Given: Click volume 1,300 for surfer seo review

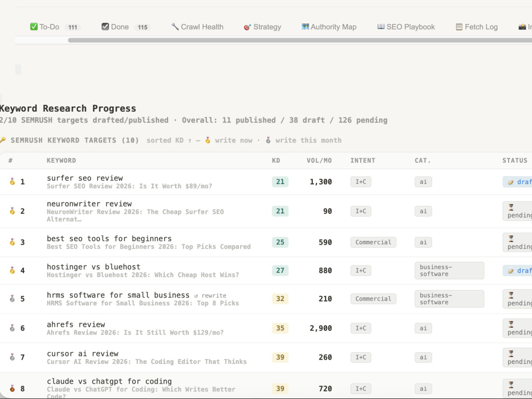Looking at the screenshot, I should click(321, 182).
